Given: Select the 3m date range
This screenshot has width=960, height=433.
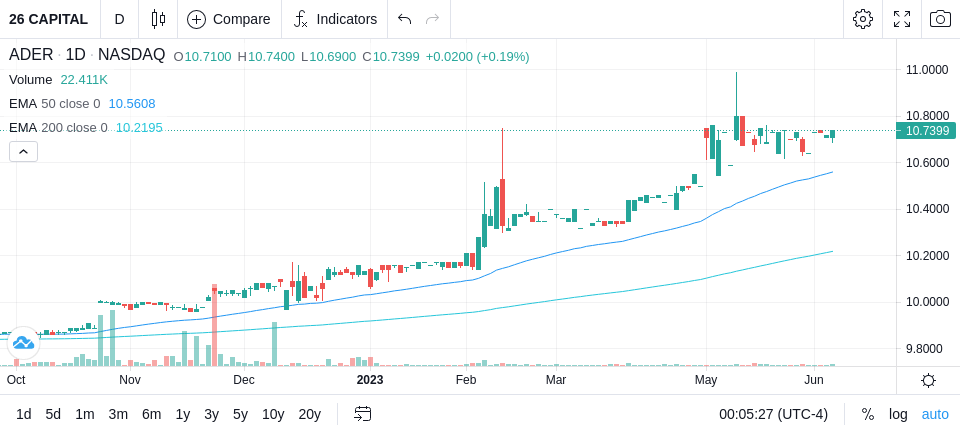Looking at the screenshot, I should point(118,415).
